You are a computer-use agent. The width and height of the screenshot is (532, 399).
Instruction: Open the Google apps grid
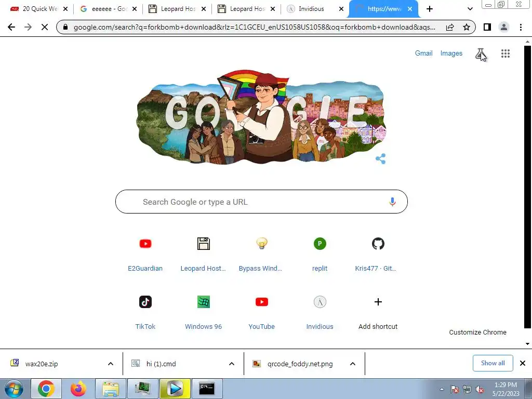click(505, 54)
